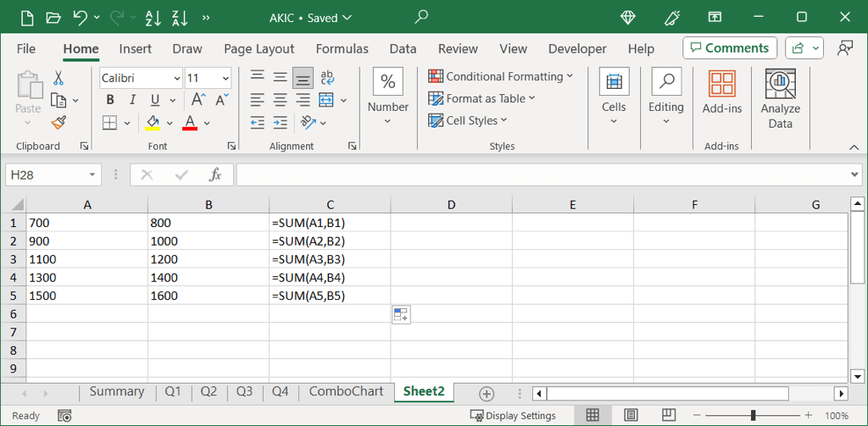
Task: Click the Open folder icon
Action: (x=53, y=18)
